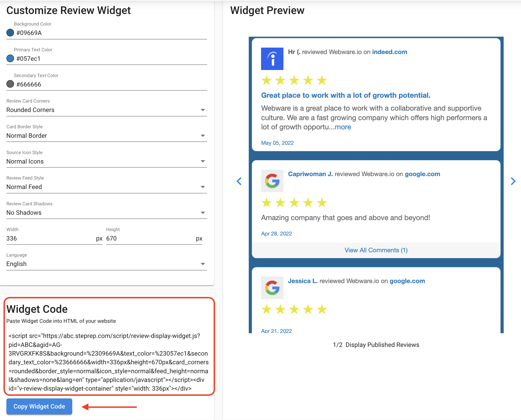
Task: Click the Apr 28, 2022 review date
Action: 276,234
